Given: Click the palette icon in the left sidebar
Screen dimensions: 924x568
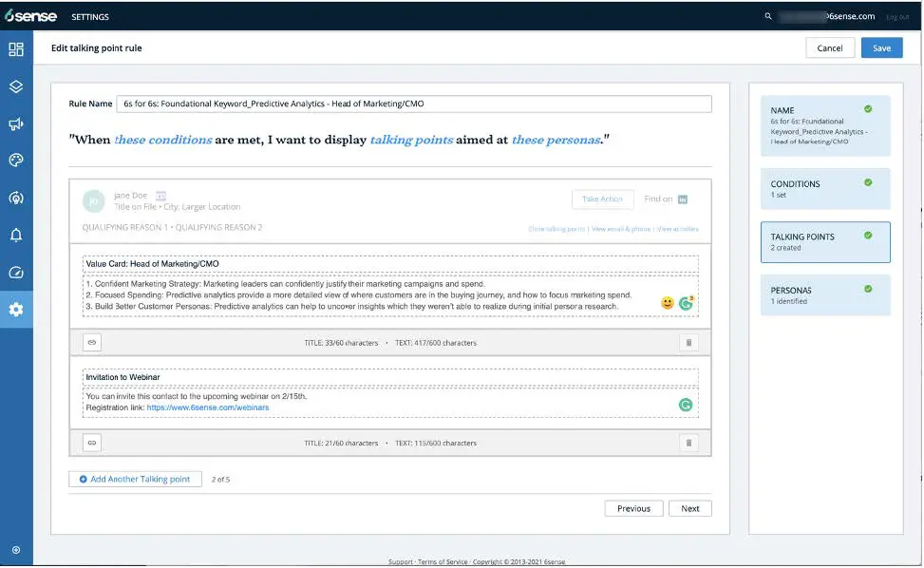Looking at the screenshot, I should [x=15, y=160].
